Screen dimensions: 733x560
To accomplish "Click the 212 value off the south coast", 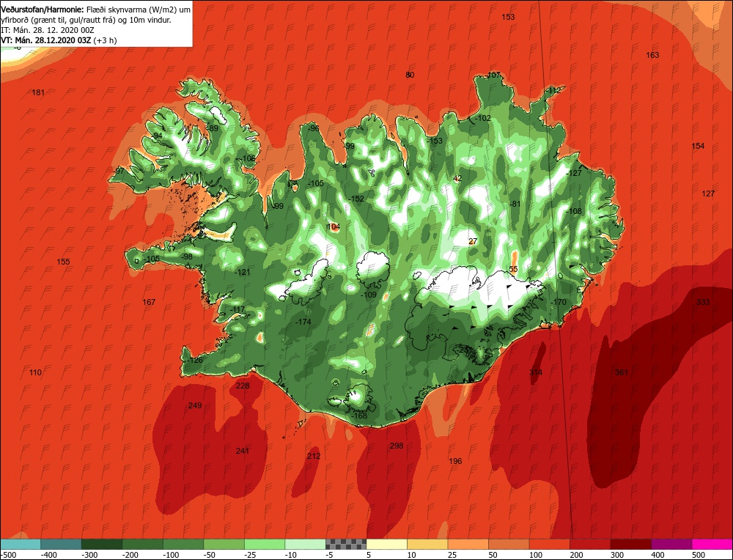I will tap(314, 456).
